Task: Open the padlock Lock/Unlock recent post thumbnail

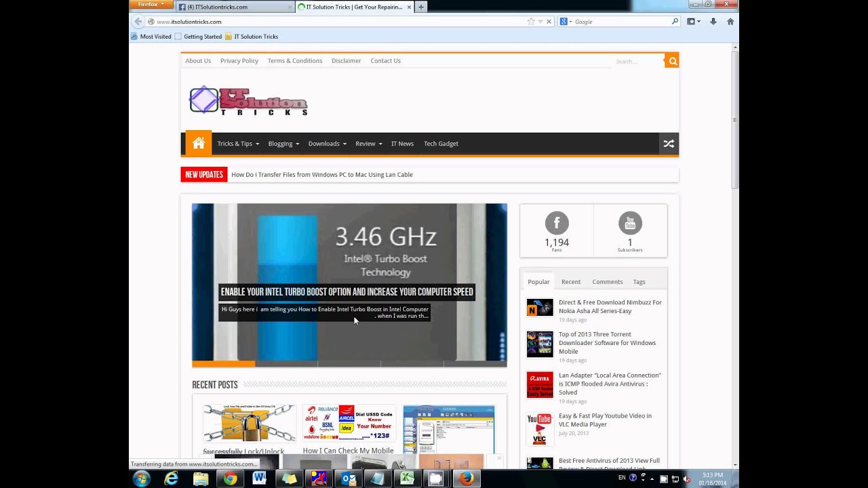Action: pyautogui.click(x=250, y=423)
